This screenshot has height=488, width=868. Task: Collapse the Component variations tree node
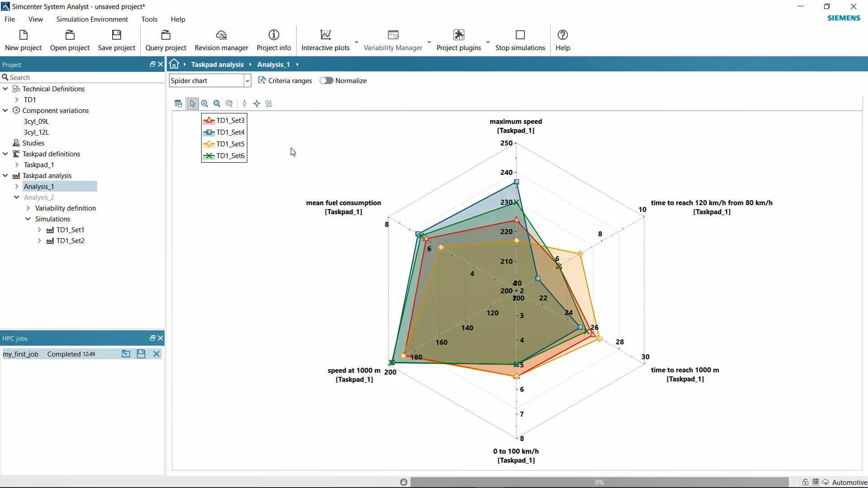[5, 111]
